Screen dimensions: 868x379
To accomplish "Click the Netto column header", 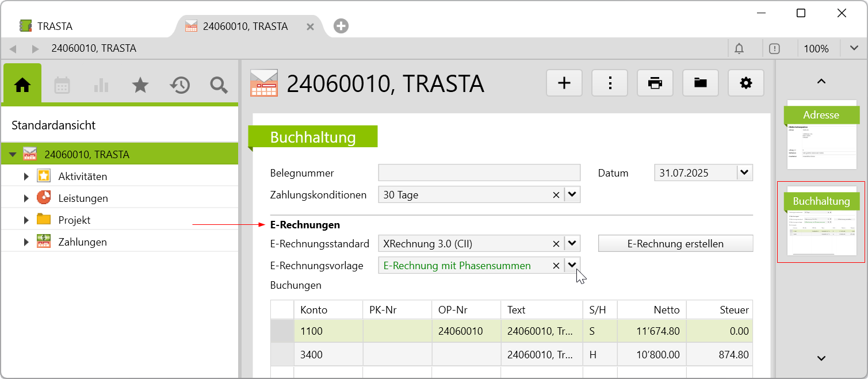I will pos(652,310).
